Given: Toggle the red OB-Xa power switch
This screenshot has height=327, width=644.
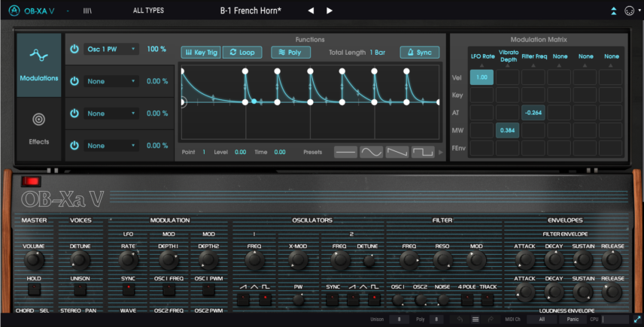Looking at the screenshot, I should pos(31,181).
